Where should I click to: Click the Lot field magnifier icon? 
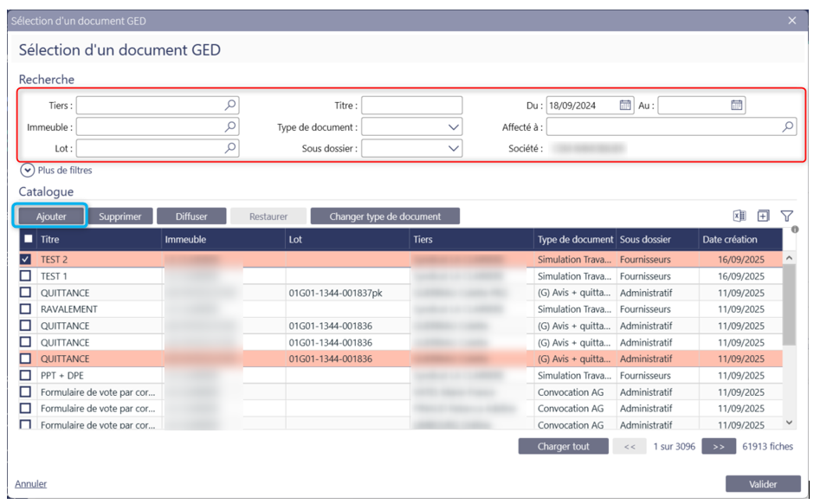coord(230,149)
